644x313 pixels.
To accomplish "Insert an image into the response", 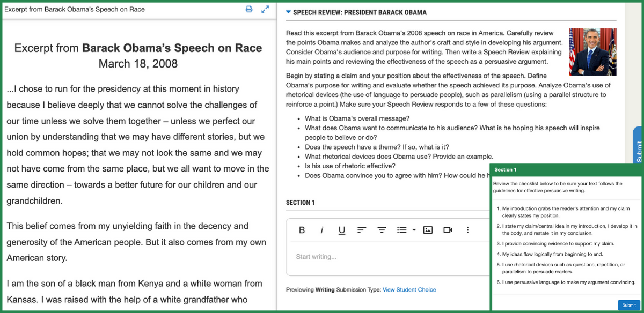I will (x=428, y=230).
